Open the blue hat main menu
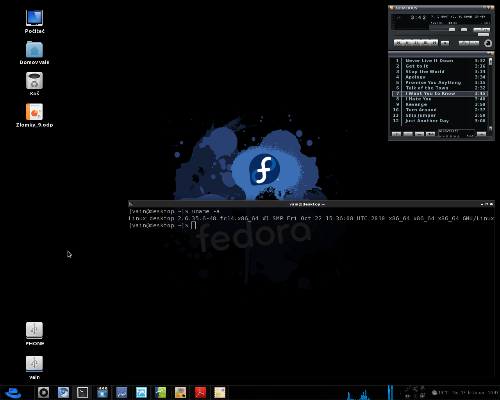500x400 pixels. point(13,392)
